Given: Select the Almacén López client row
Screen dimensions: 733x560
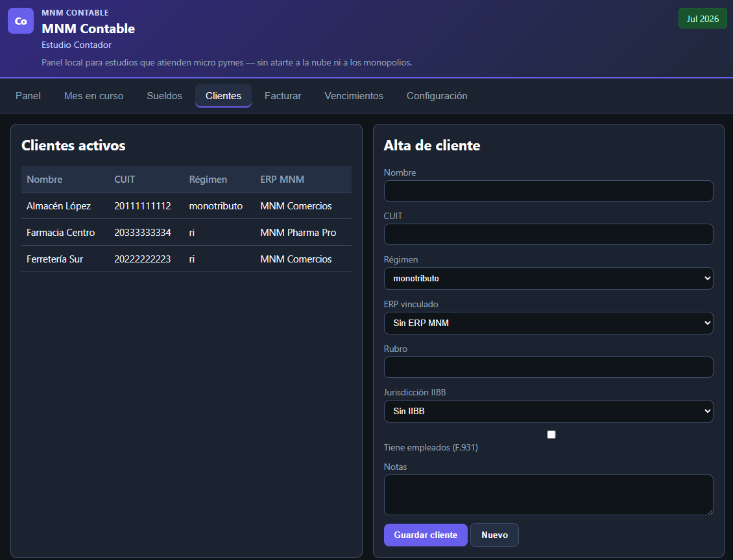Looking at the screenshot, I should 186,206.
